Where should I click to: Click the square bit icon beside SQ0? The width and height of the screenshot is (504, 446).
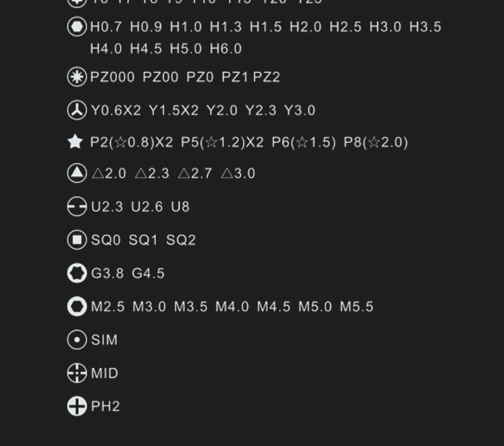pyautogui.click(x=77, y=240)
